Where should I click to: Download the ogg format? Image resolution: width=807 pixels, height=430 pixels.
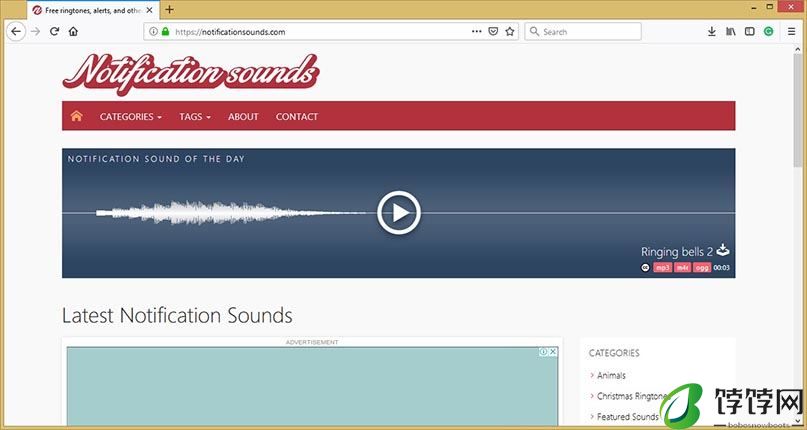click(702, 267)
